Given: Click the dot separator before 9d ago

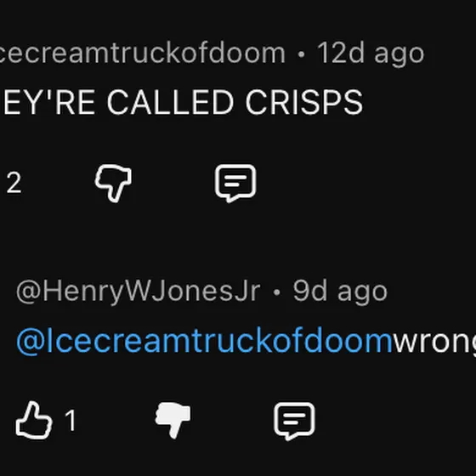Looking at the screenshot, I should pos(276,292).
